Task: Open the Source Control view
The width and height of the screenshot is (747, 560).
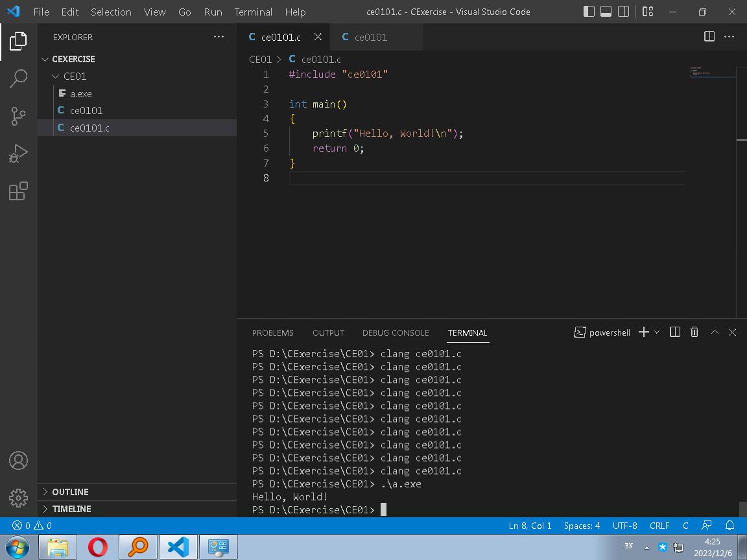Action: 18,116
